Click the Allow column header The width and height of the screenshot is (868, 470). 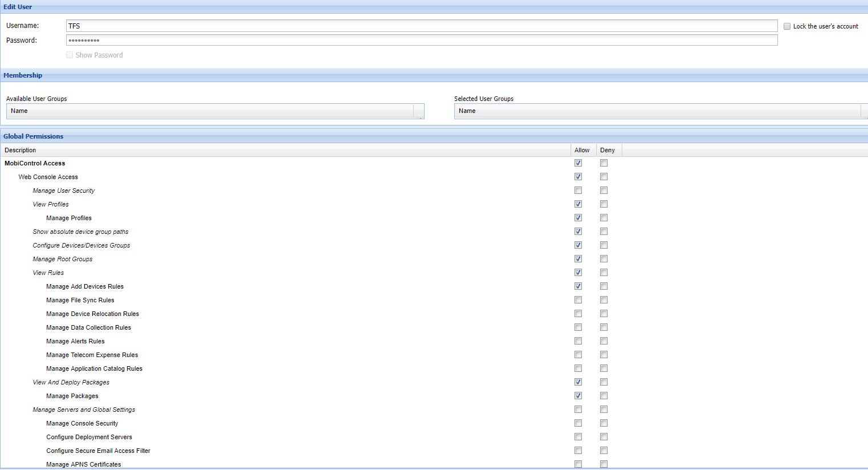[582, 150]
